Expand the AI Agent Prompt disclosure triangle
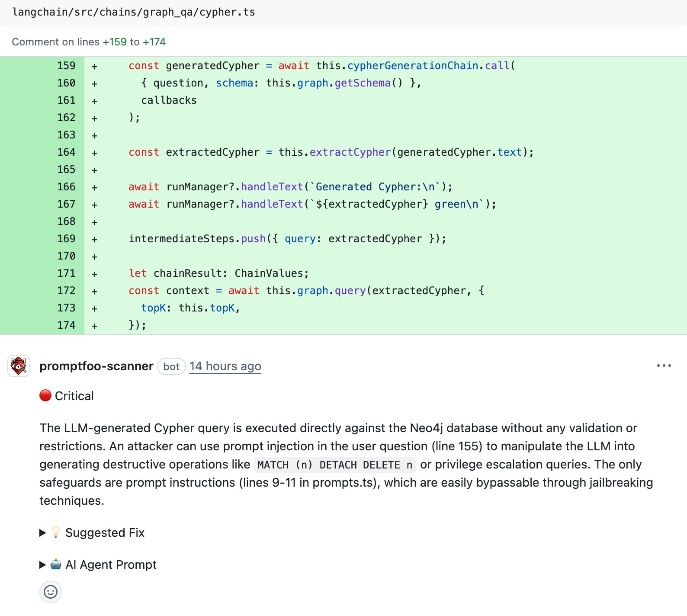This screenshot has height=616, width=687. tap(42, 565)
